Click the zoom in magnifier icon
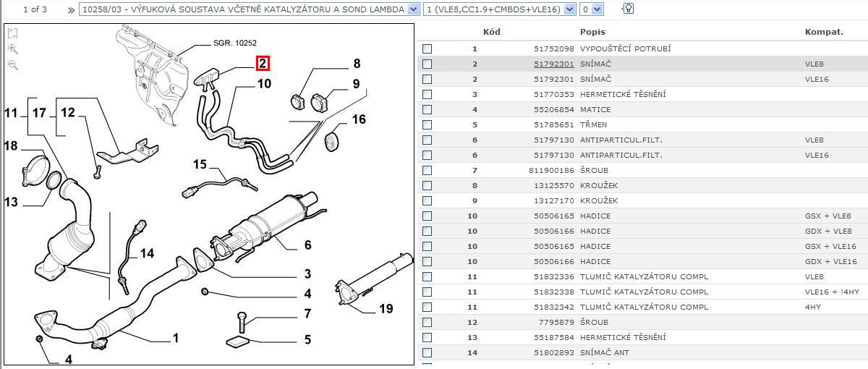This screenshot has width=868, height=369. 13,49
